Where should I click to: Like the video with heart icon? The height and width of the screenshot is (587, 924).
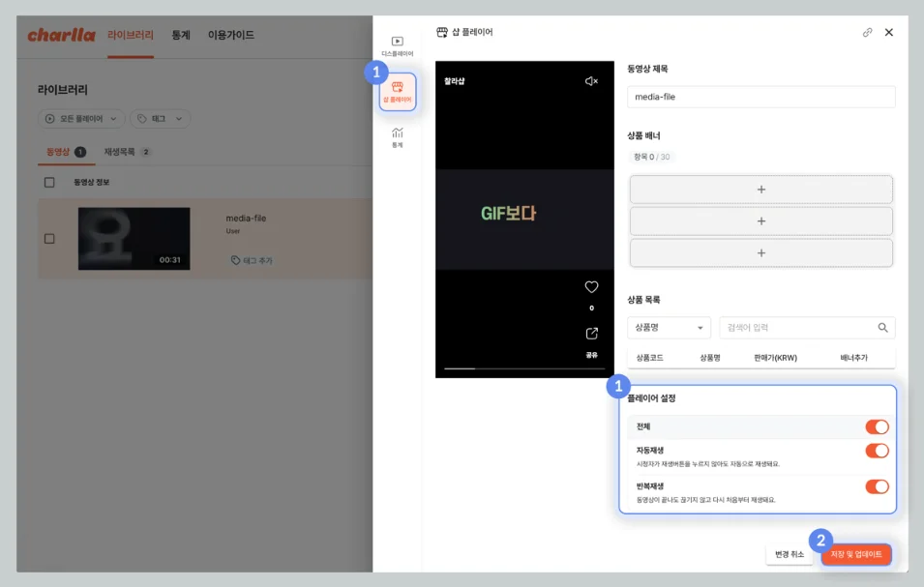(x=591, y=286)
